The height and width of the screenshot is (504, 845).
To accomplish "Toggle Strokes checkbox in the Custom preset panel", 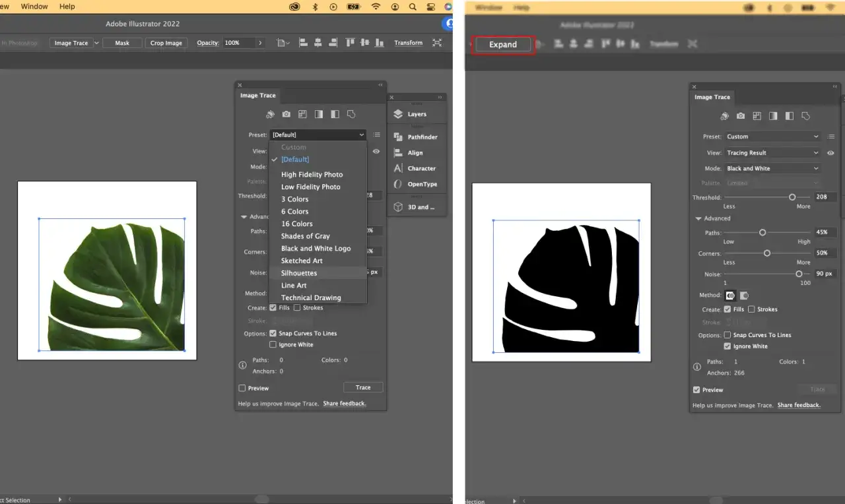I will tap(751, 309).
